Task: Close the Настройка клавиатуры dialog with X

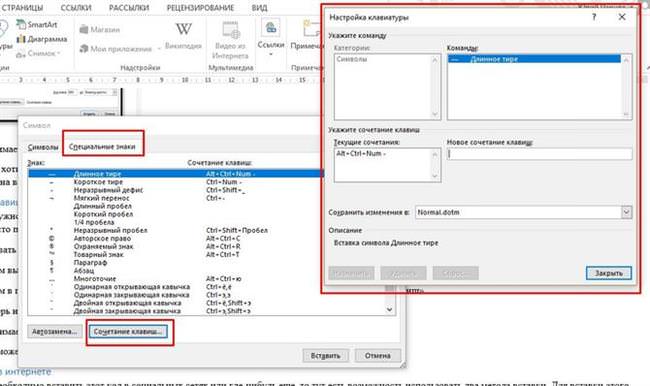Action: pyautogui.click(x=622, y=17)
